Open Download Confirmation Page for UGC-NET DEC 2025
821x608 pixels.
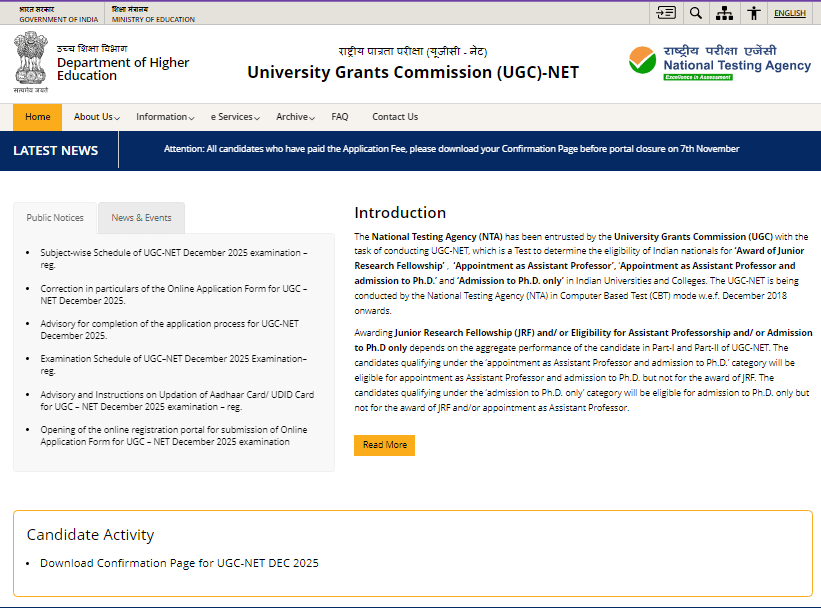click(178, 563)
